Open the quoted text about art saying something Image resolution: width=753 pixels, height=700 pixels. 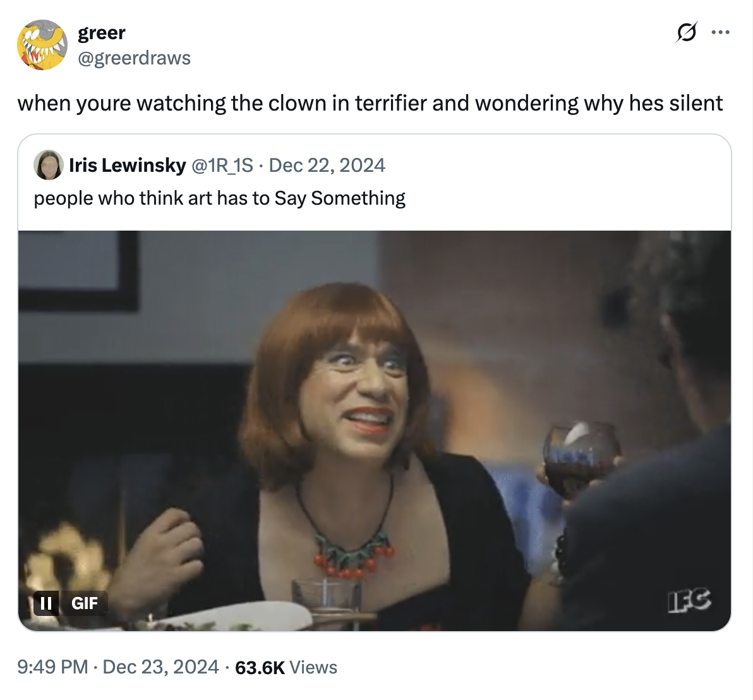click(x=219, y=198)
